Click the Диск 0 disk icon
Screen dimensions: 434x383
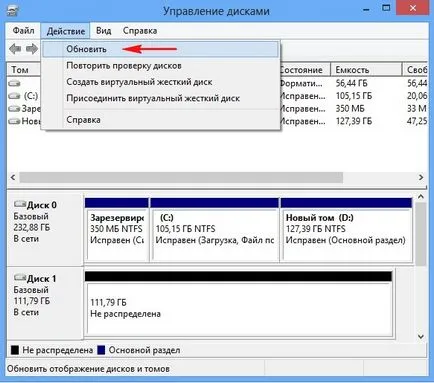[20, 204]
